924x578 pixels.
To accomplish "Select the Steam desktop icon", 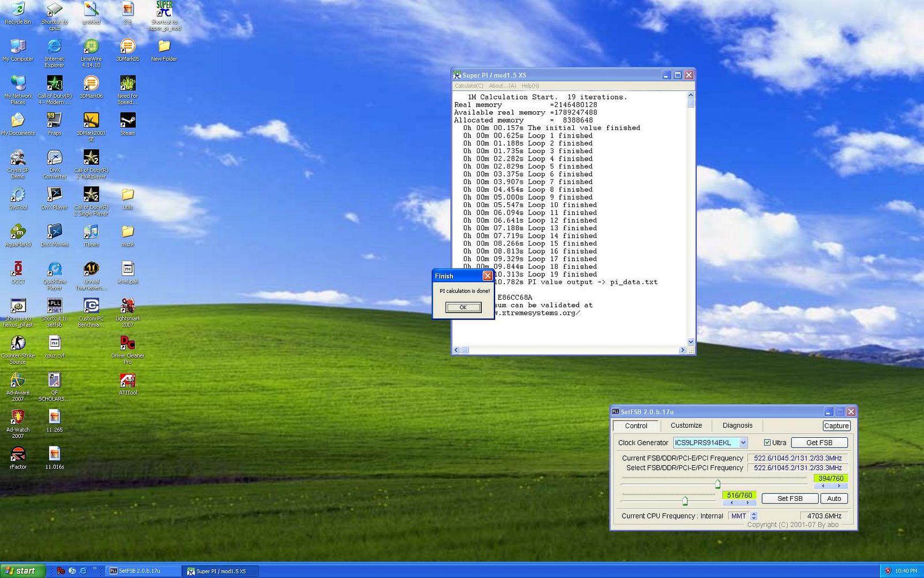I will pyautogui.click(x=127, y=124).
